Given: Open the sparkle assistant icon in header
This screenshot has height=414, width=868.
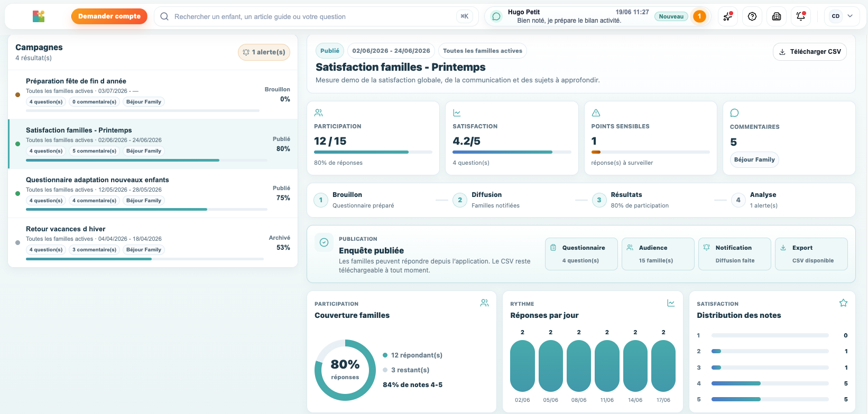Looking at the screenshot, I should [728, 16].
